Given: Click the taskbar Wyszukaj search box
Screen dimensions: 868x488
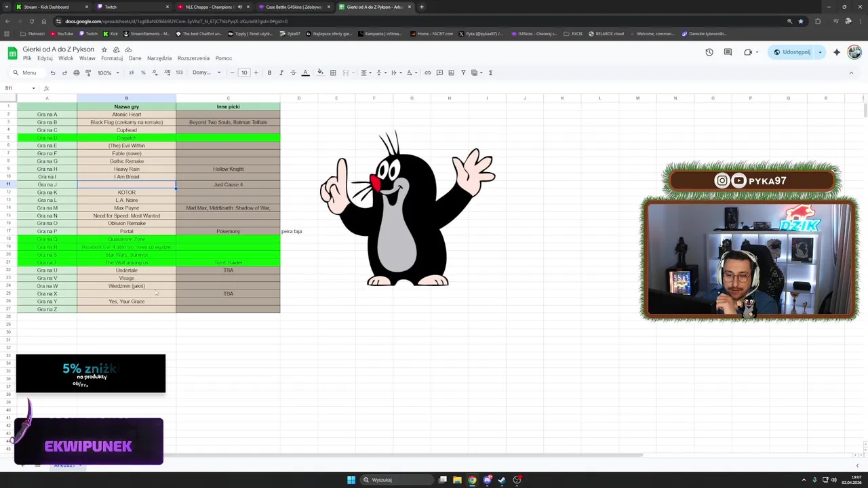Looking at the screenshot, I should click(x=396, y=480).
